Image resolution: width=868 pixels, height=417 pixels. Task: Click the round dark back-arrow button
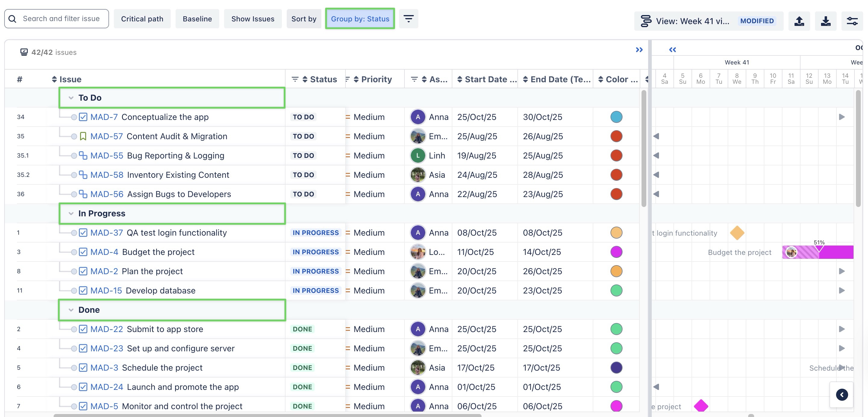pos(841,394)
